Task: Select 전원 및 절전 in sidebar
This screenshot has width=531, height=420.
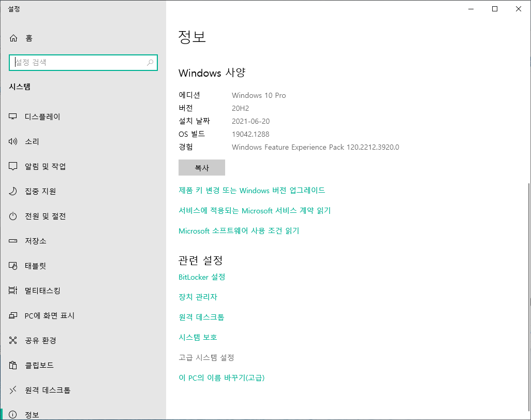Action: coord(83,216)
